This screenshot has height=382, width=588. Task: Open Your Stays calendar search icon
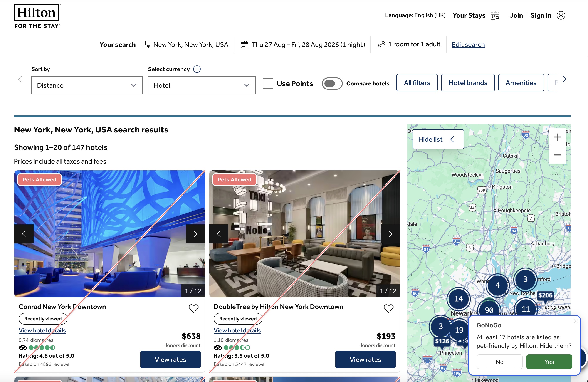click(495, 15)
